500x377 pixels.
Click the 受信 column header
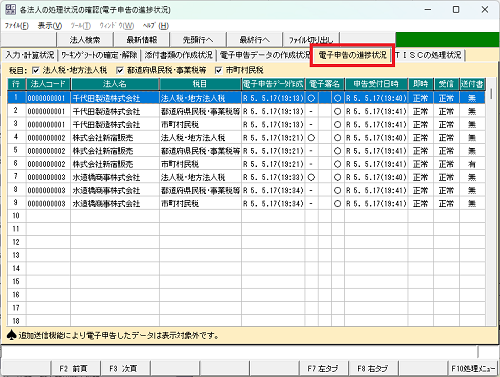(x=446, y=84)
